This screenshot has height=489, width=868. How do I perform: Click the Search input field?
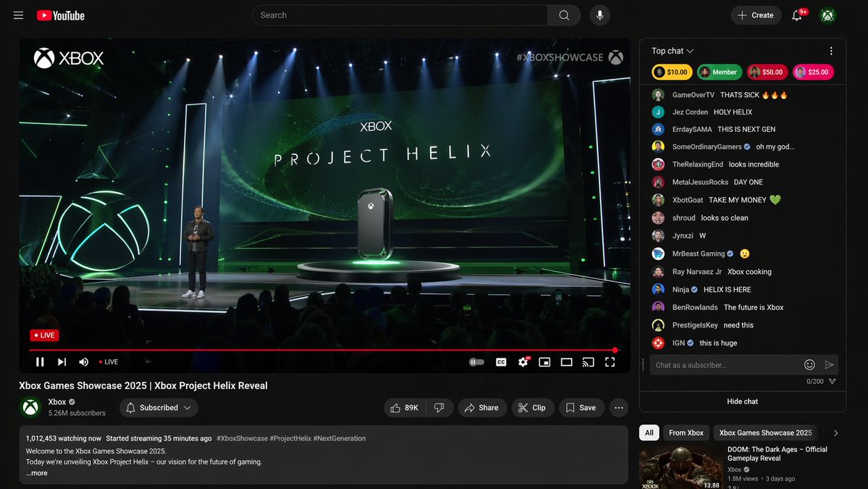coord(400,15)
